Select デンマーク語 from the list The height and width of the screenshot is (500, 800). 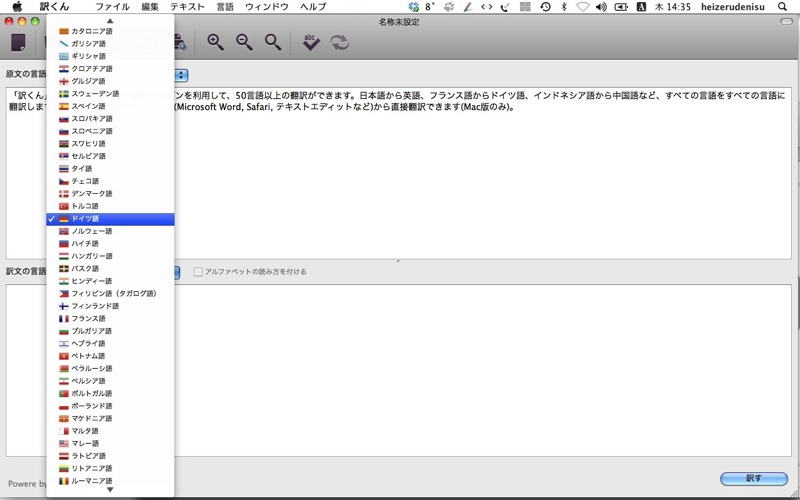pyautogui.click(x=110, y=194)
